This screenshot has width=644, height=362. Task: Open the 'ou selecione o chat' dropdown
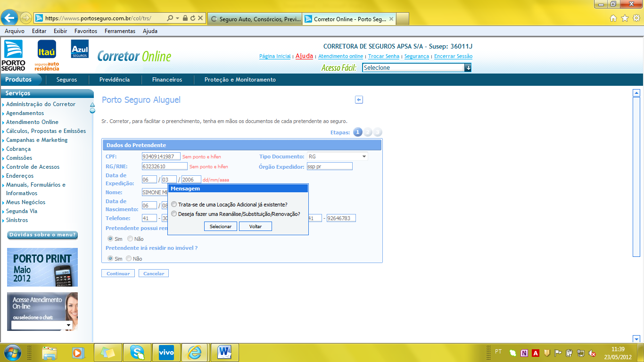pyautogui.click(x=42, y=325)
